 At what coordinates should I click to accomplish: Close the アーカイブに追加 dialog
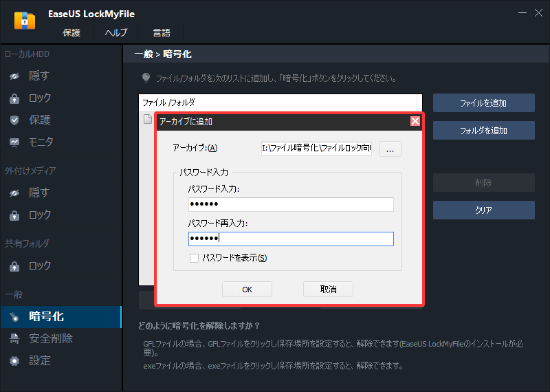pyautogui.click(x=415, y=122)
